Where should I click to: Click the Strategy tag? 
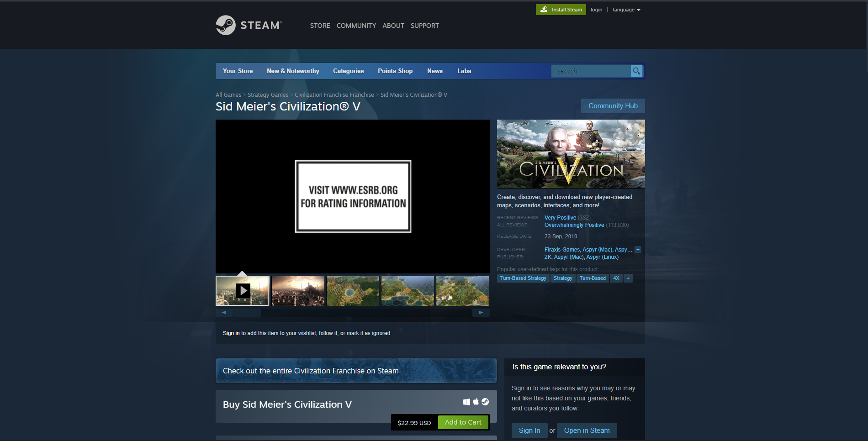pyautogui.click(x=563, y=278)
